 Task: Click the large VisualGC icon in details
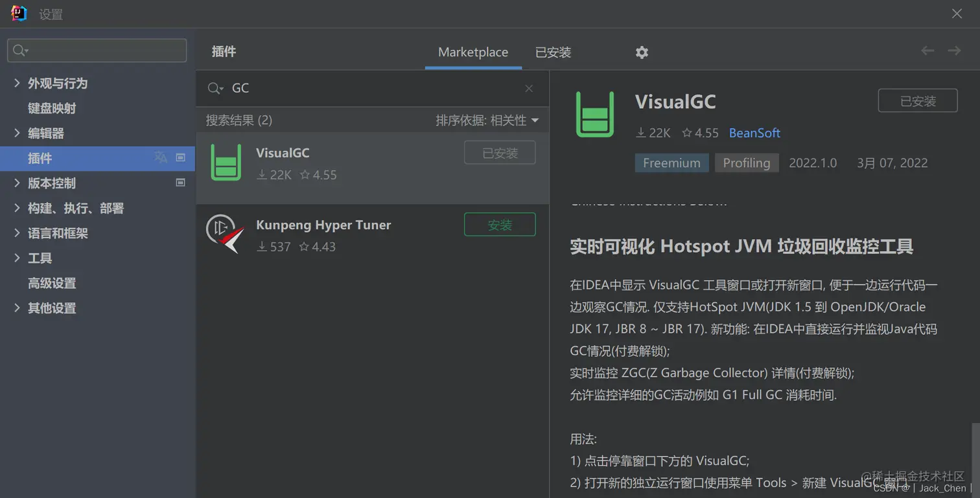594,115
